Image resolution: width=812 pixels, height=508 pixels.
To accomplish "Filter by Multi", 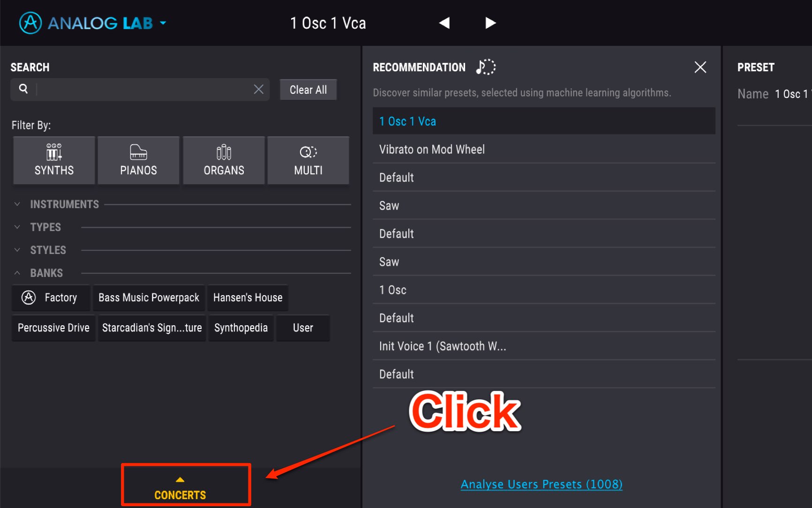I will (308, 160).
